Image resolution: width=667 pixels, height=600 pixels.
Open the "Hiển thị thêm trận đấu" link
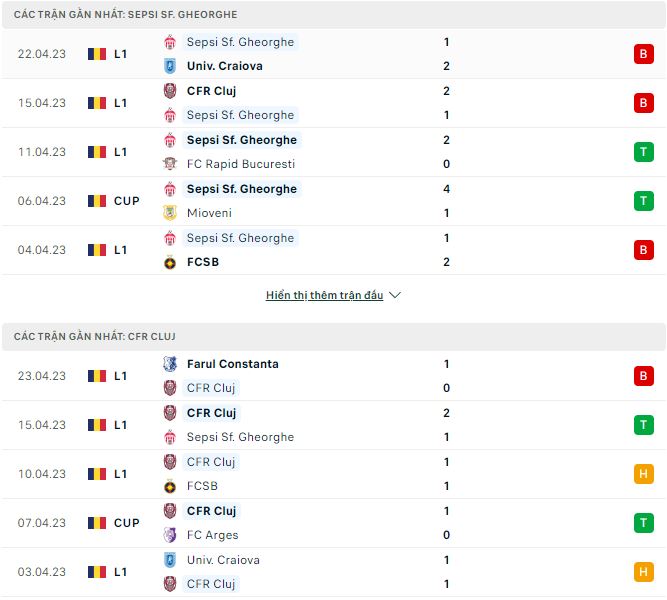pyautogui.click(x=324, y=296)
